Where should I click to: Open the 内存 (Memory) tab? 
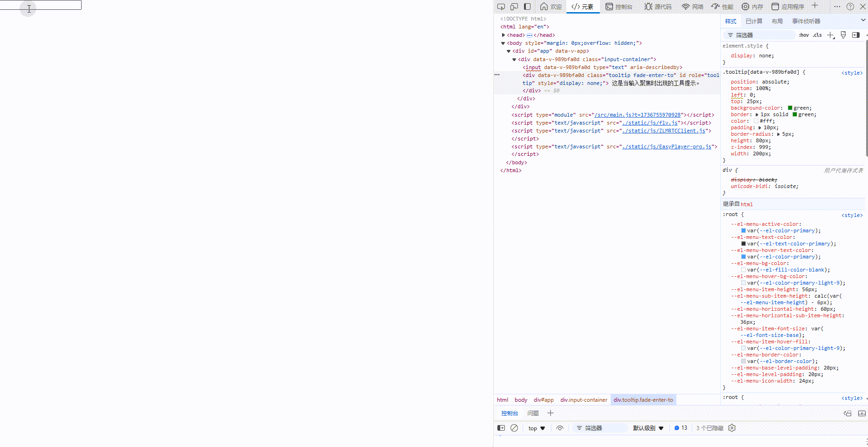click(x=752, y=7)
